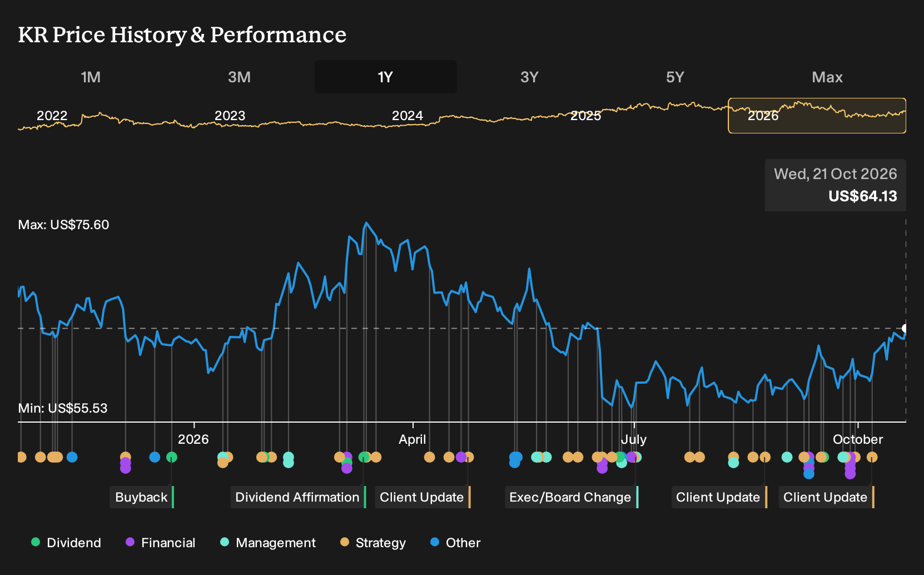This screenshot has width=924, height=575.
Task: Click the October axis label
Action: click(x=858, y=439)
